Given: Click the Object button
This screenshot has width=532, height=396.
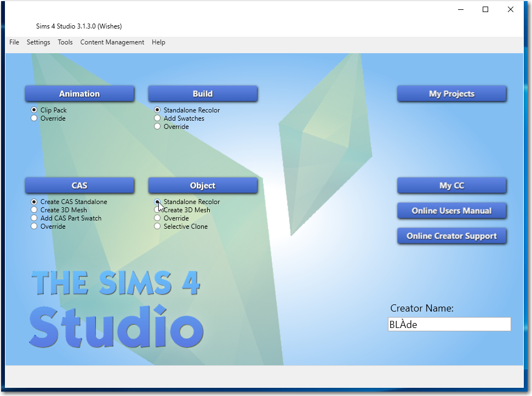Looking at the screenshot, I should [x=203, y=185].
